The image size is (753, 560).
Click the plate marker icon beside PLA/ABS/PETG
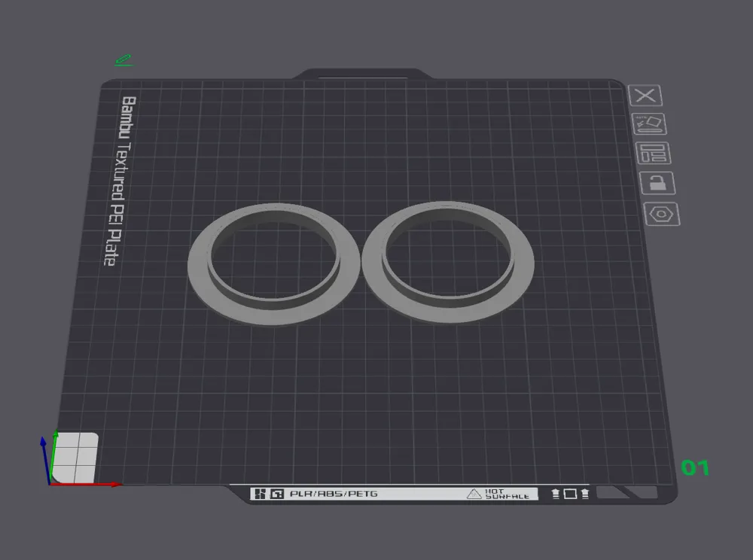click(x=278, y=494)
